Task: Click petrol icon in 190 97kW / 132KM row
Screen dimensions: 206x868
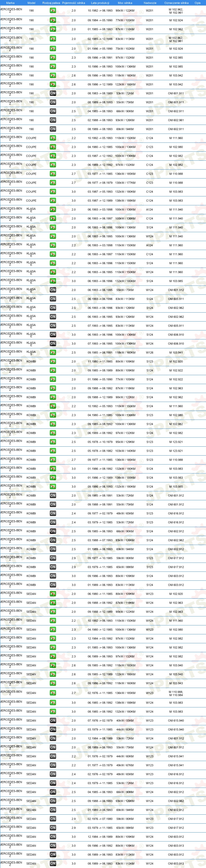Action: pos(53,58)
